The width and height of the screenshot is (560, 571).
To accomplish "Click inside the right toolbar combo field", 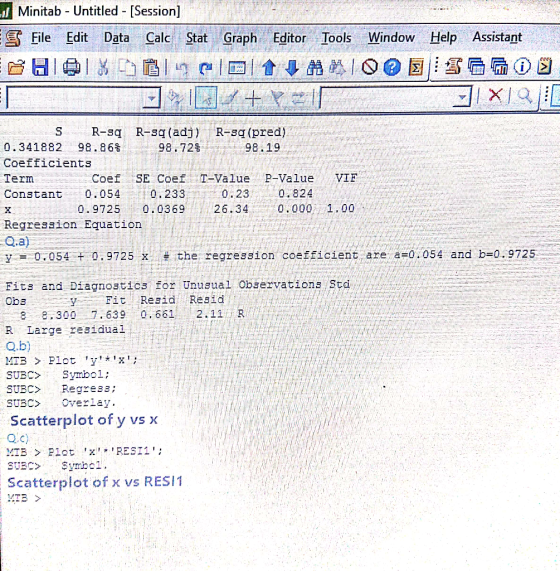I will tap(387, 97).
